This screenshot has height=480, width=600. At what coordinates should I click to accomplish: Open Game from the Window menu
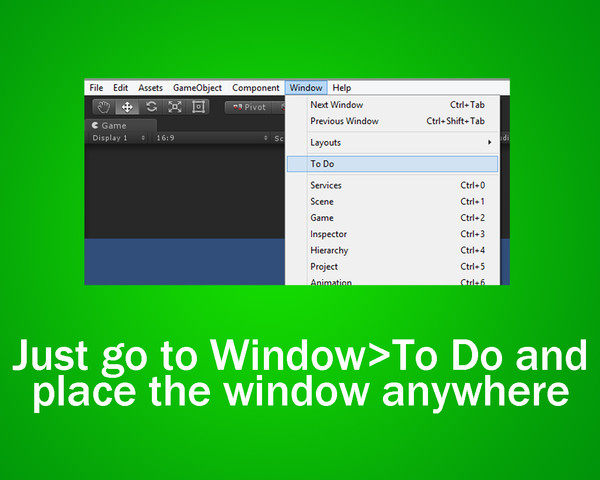coord(393,218)
